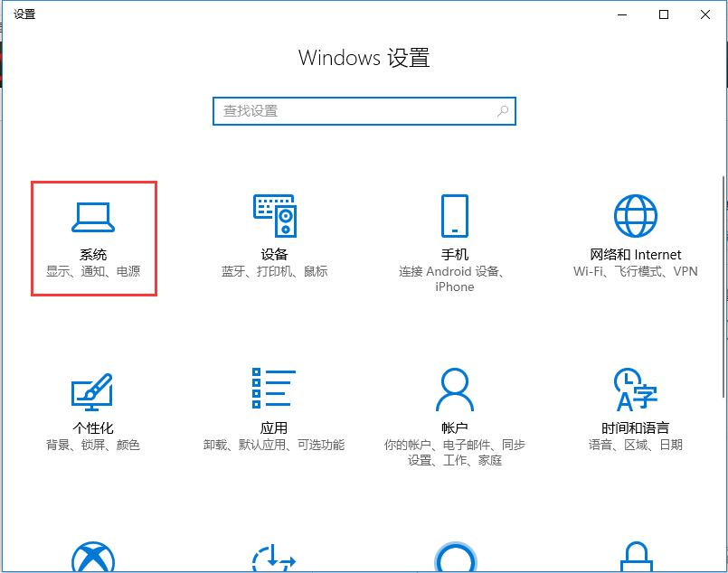Open 网络和 Internet globe icon

pyautogui.click(x=635, y=216)
